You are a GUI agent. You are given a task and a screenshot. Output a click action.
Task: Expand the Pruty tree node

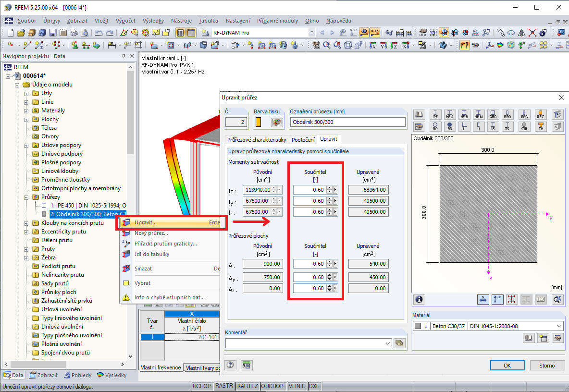coord(26,249)
